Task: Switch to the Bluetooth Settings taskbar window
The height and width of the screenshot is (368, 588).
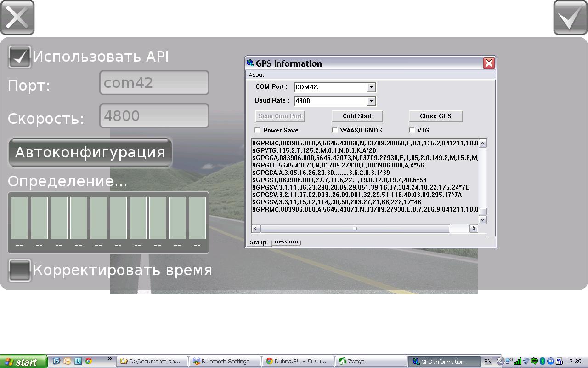Action: coord(225,362)
